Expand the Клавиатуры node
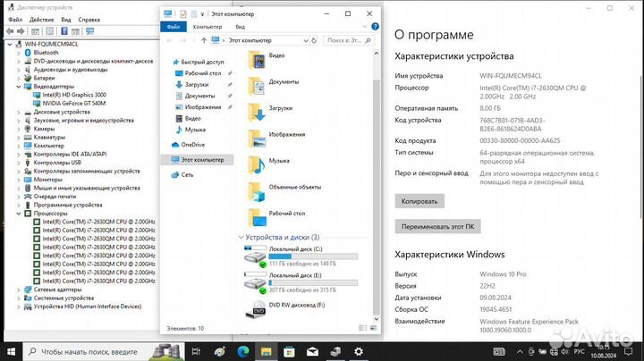The height and width of the screenshot is (361, 644). pyautogui.click(x=19, y=138)
